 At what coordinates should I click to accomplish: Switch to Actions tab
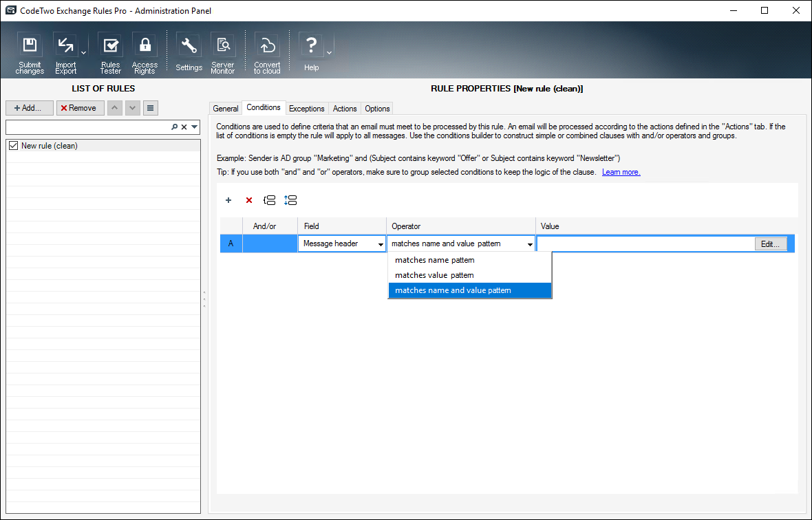coord(345,108)
